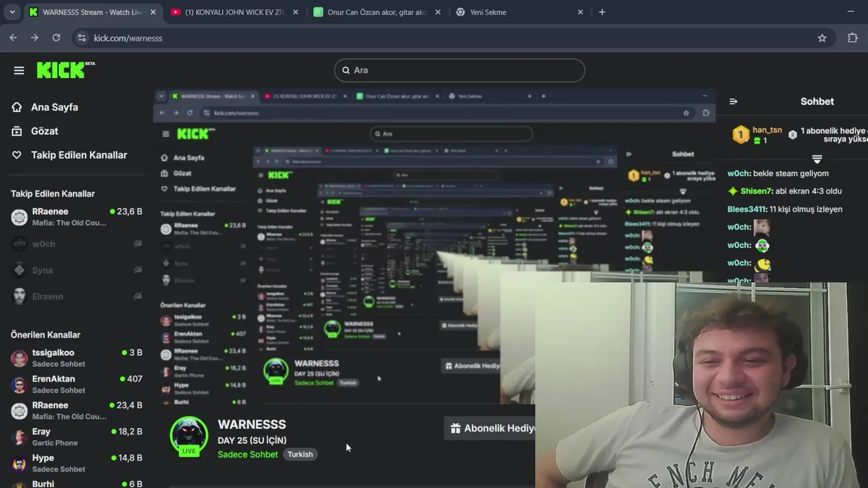Screen dimensions: 868x488
Task: Click Eray channel avatar
Action: (20, 437)
